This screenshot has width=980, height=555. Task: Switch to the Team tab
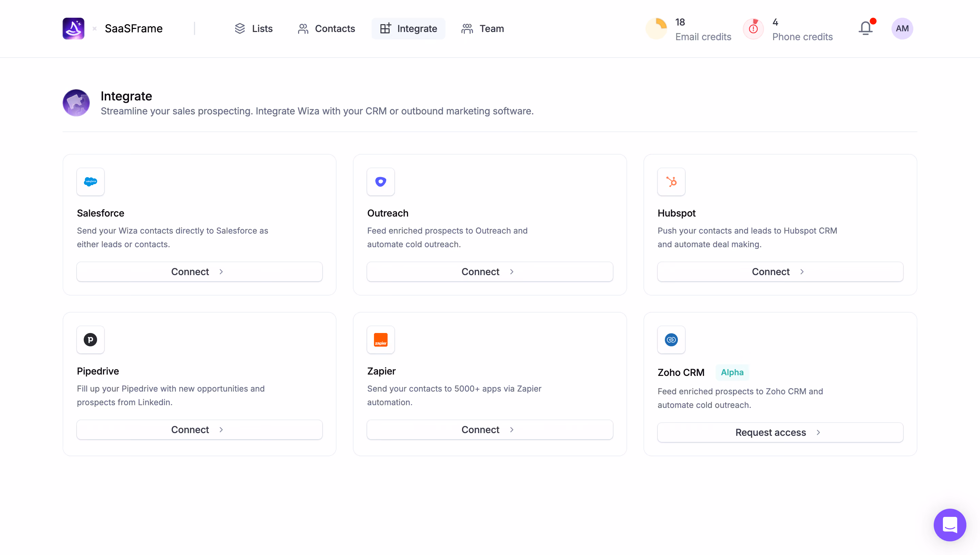483,29
